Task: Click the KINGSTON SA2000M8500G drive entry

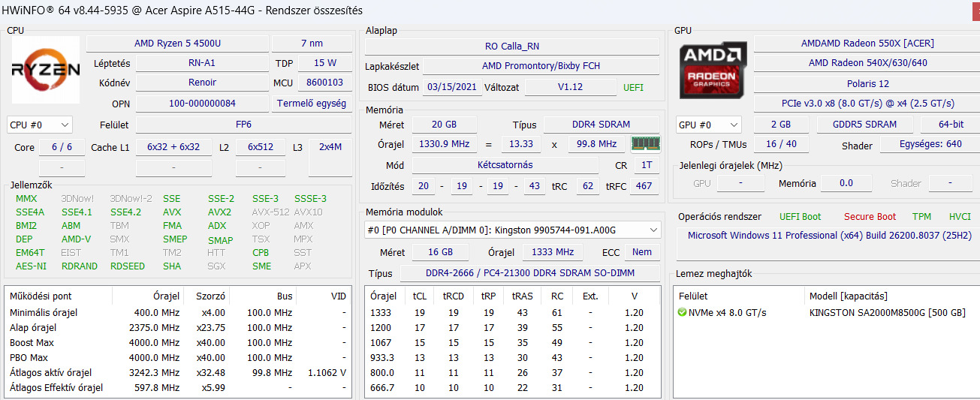Action: [x=825, y=312]
